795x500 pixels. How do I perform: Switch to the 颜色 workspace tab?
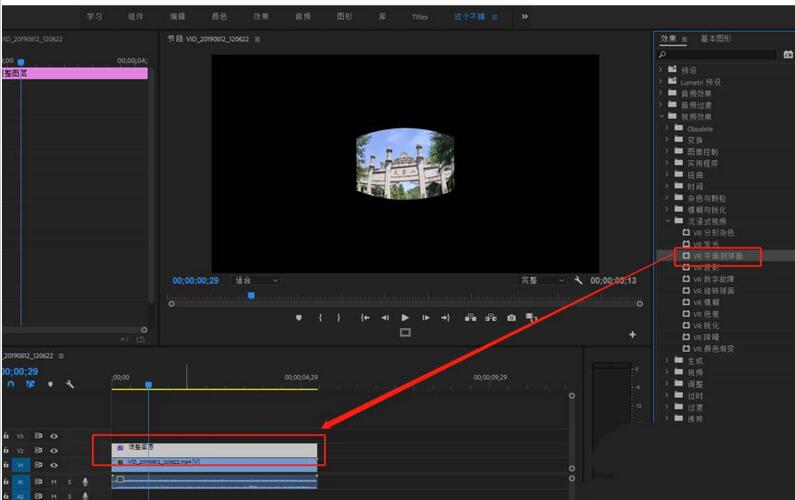pyautogui.click(x=219, y=17)
